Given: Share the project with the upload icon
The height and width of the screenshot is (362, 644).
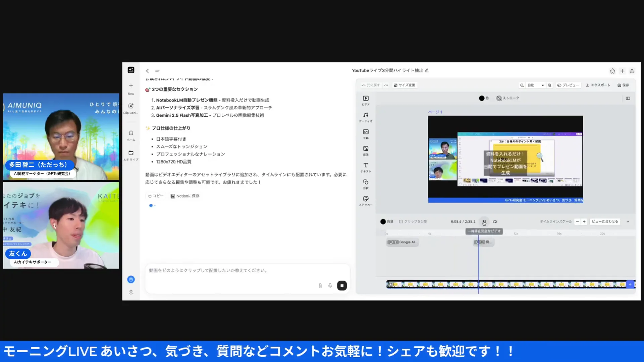Looking at the screenshot, I should [x=632, y=71].
